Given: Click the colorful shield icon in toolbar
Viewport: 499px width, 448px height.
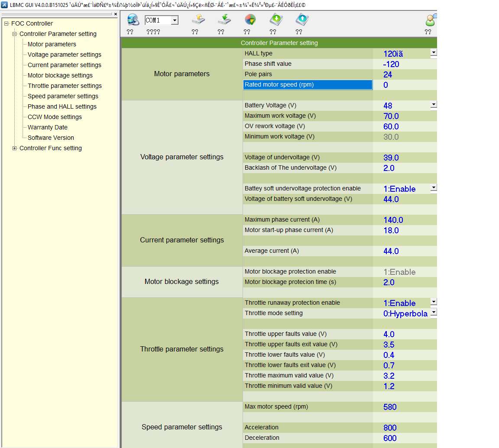Looking at the screenshot, I should pyautogui.click(x=250, y=20).
